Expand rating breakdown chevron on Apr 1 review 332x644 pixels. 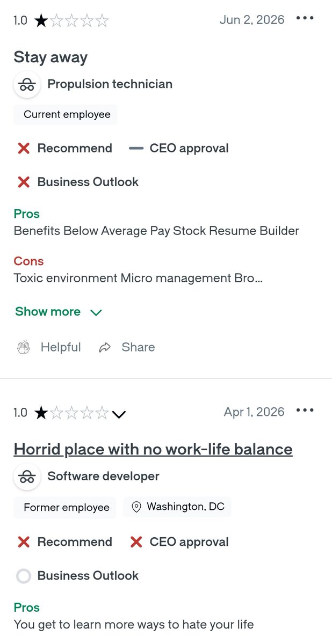pyautogui.click(x=119, y=414)
